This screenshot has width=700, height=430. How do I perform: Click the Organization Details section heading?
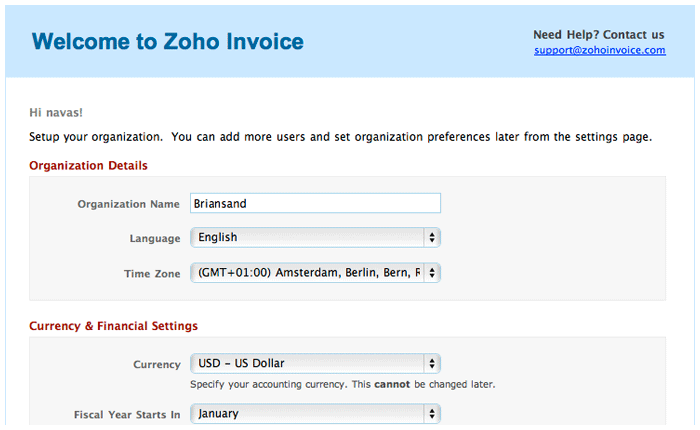[88, 166]
